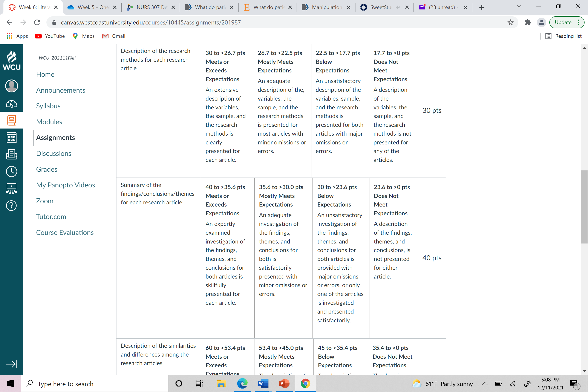Open PowerPoint from taskbar
This screenshot has width=588, height=392.
(284, 383)
